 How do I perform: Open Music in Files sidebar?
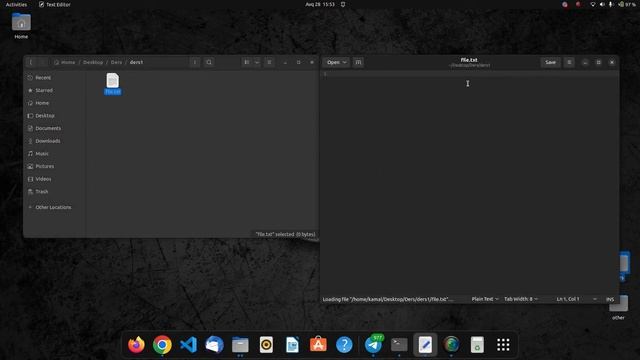click(54, 153)
